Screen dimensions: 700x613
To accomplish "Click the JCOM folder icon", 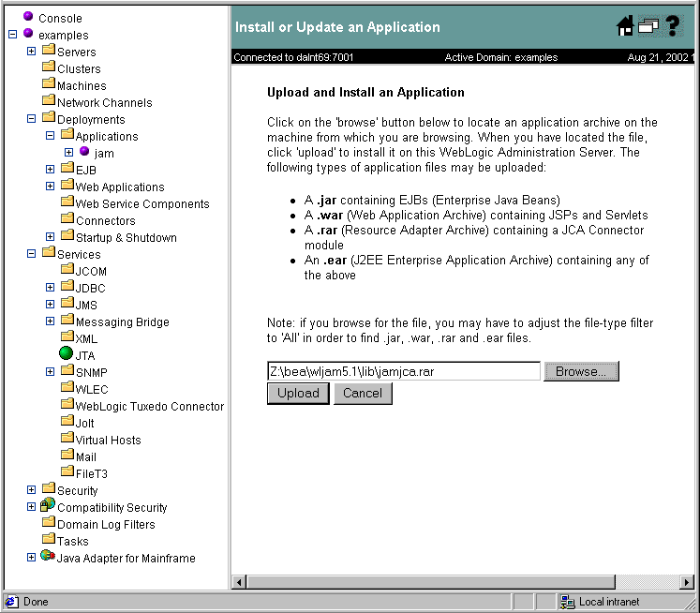I will click(x=67, y=269).
